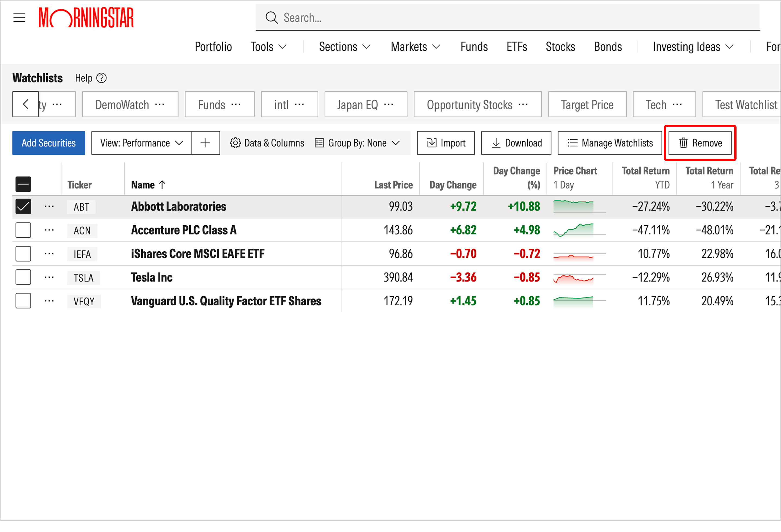This screenshot has height=532, width=781.
Task: Open Manage Watchlists
Action: [610, 143]
